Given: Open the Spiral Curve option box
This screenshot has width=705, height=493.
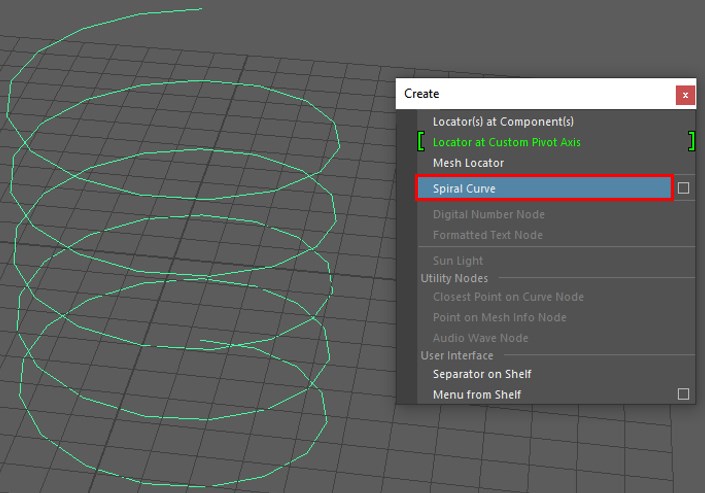Looking at the screenshot, I should tap(684, 188).
